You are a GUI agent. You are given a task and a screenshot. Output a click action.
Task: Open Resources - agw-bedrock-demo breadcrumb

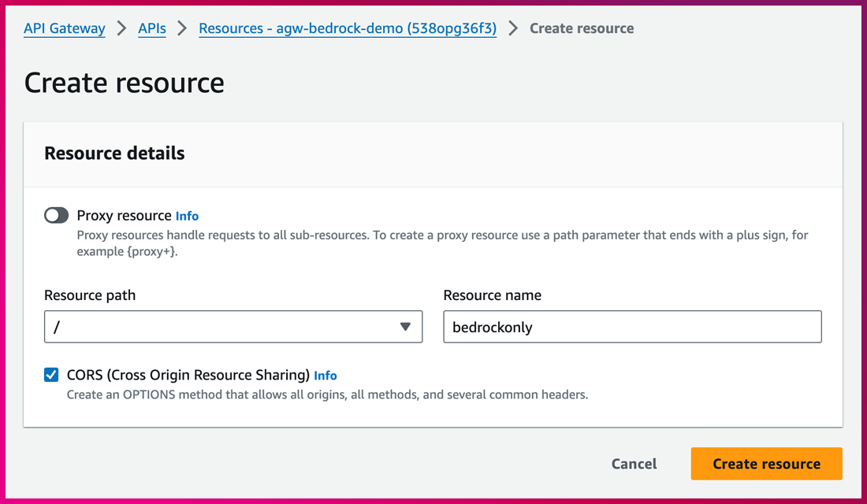[x=347, y=28]
